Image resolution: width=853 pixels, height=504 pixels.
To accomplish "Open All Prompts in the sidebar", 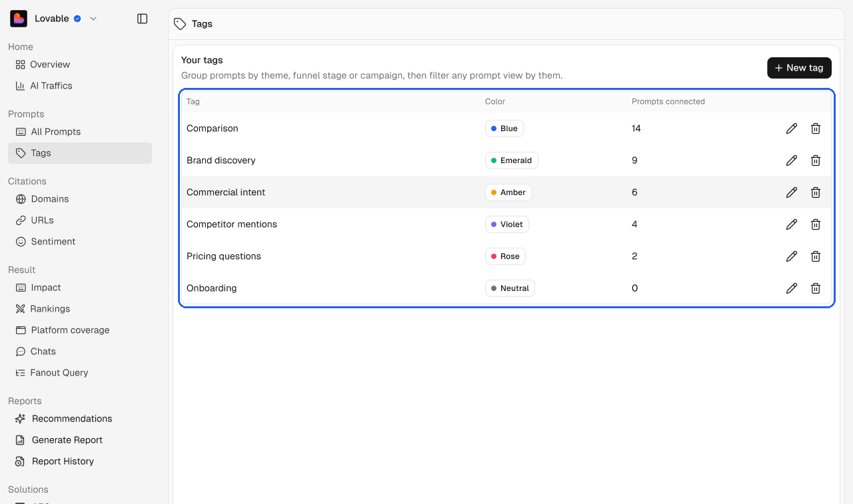I will coord(80,132).
